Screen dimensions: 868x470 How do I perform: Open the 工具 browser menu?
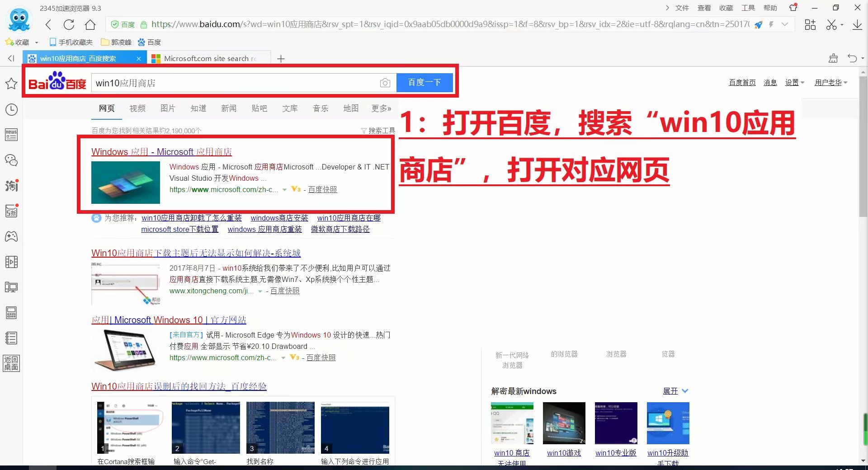[x=748, y=8]
